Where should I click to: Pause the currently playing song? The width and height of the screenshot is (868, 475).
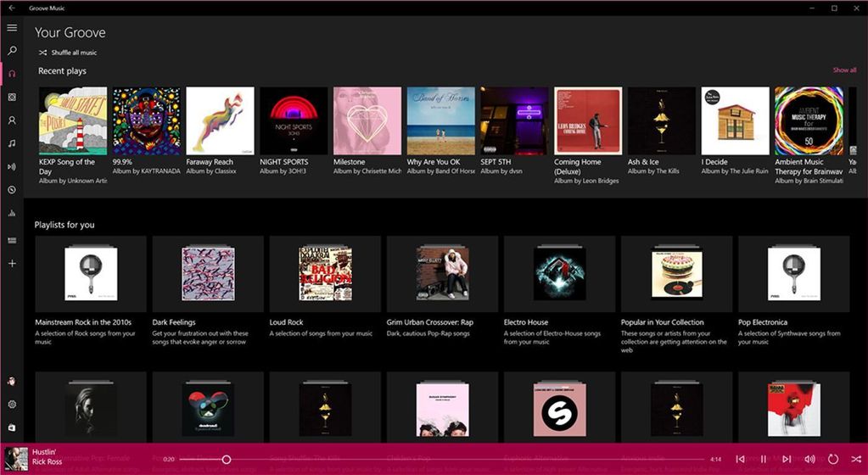(764, 459)
